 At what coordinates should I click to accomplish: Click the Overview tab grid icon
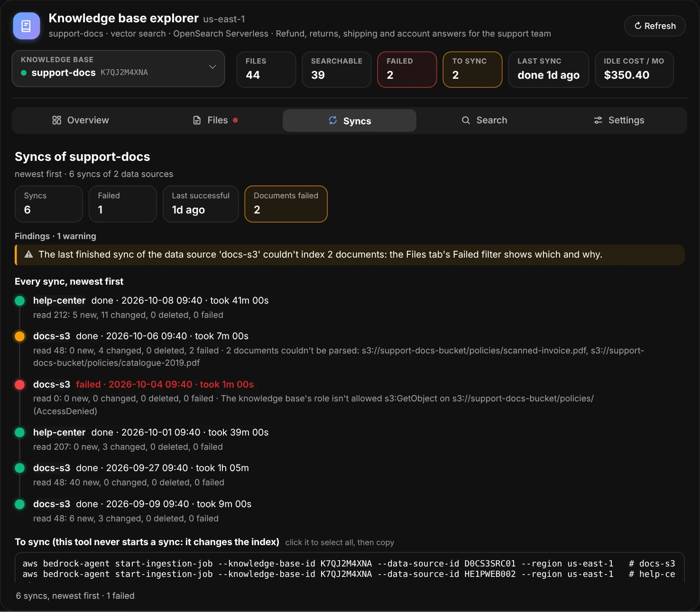pos(56,121)
